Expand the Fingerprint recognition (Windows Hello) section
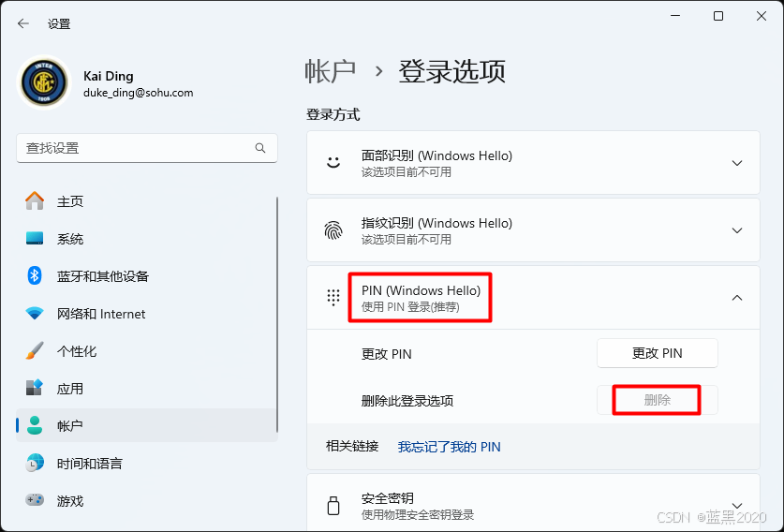Image resolution: width=784 pixels, height=532 pixels. pos(736,230)
